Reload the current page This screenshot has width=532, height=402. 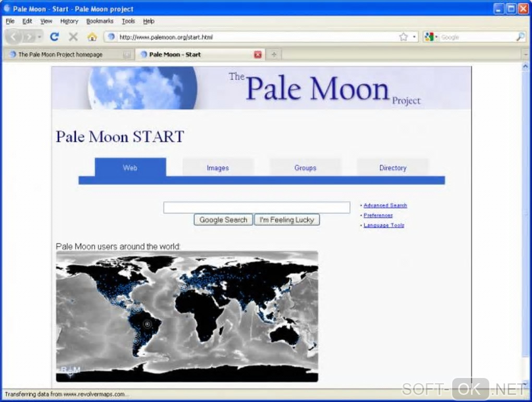[x=54, y=36]
